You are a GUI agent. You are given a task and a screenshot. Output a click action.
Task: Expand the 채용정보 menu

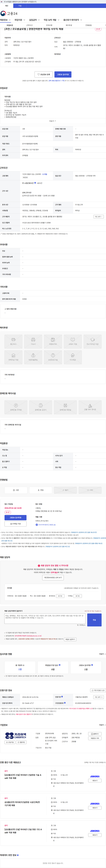tap(5, 20)
